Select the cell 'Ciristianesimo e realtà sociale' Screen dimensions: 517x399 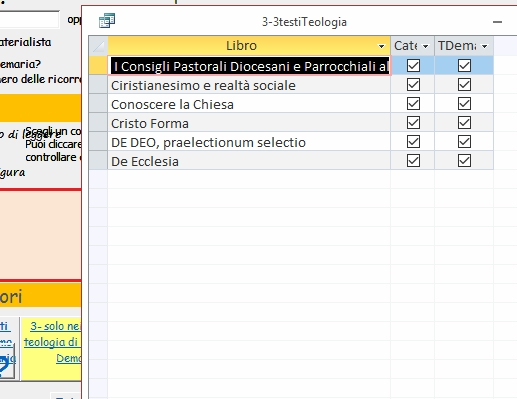pyautogui.click(x=249, y=85)
